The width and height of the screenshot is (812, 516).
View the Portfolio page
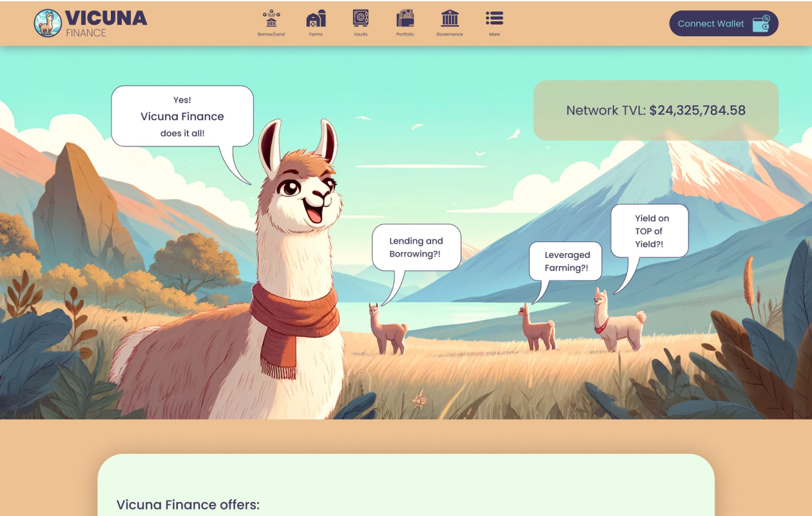[x=405, y=23]
